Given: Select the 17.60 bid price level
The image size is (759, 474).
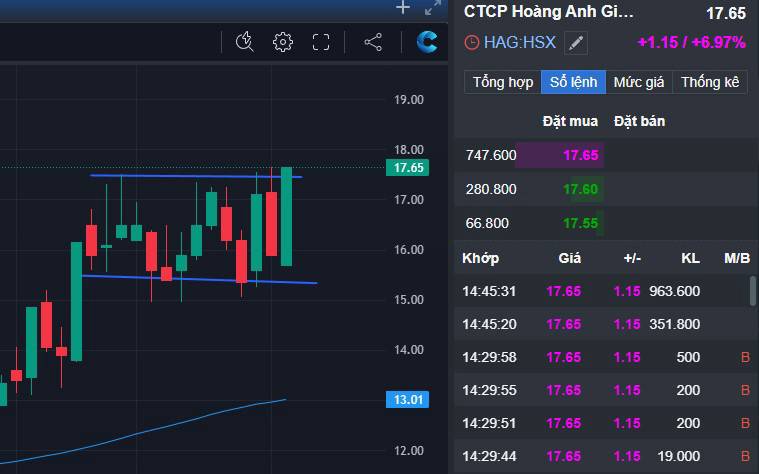Looking at the screenshot, I should pyautogui.click(x=580, y=189).
